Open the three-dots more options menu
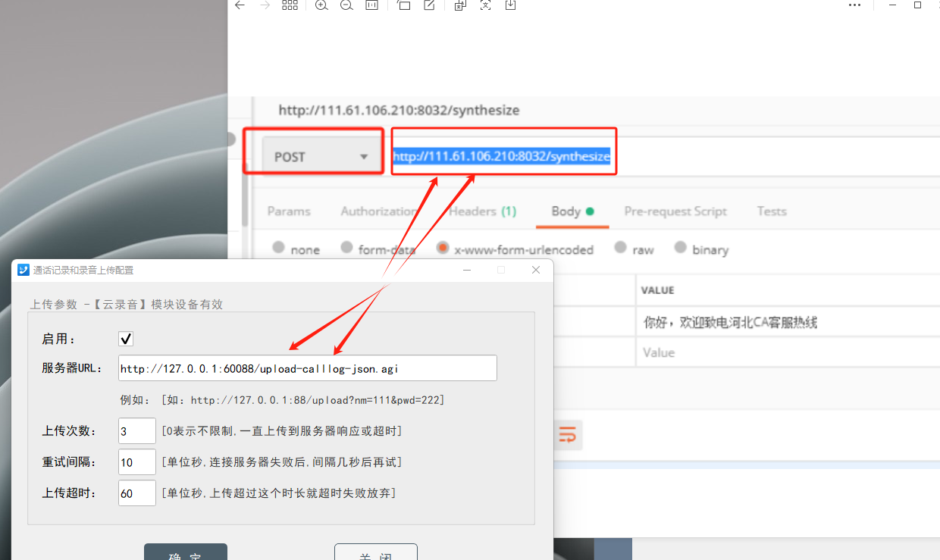 pos(854,5)
